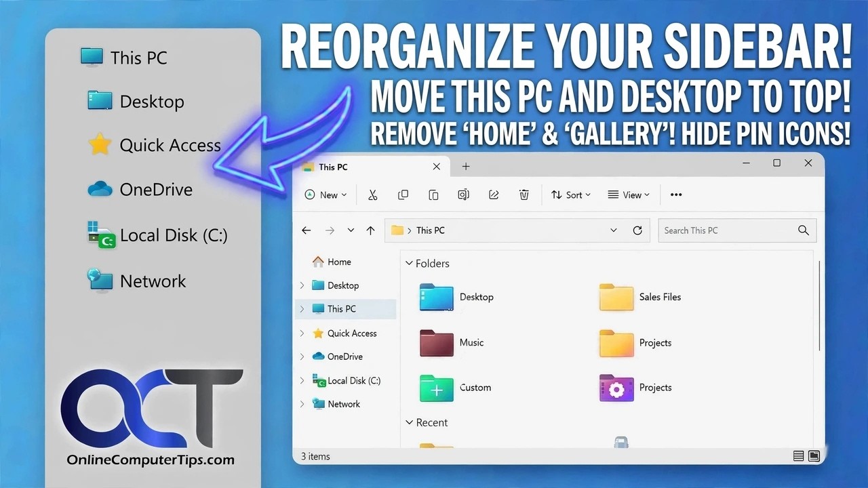
Task: Expand Quick Access node chevron
Action: click(x=302, y=333)
